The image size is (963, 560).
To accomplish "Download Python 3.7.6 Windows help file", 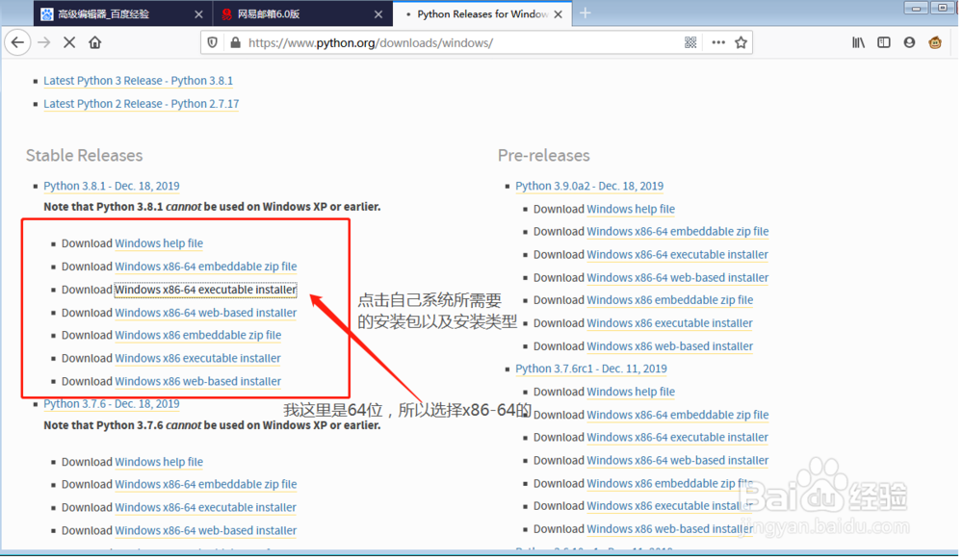I will 159,462.
